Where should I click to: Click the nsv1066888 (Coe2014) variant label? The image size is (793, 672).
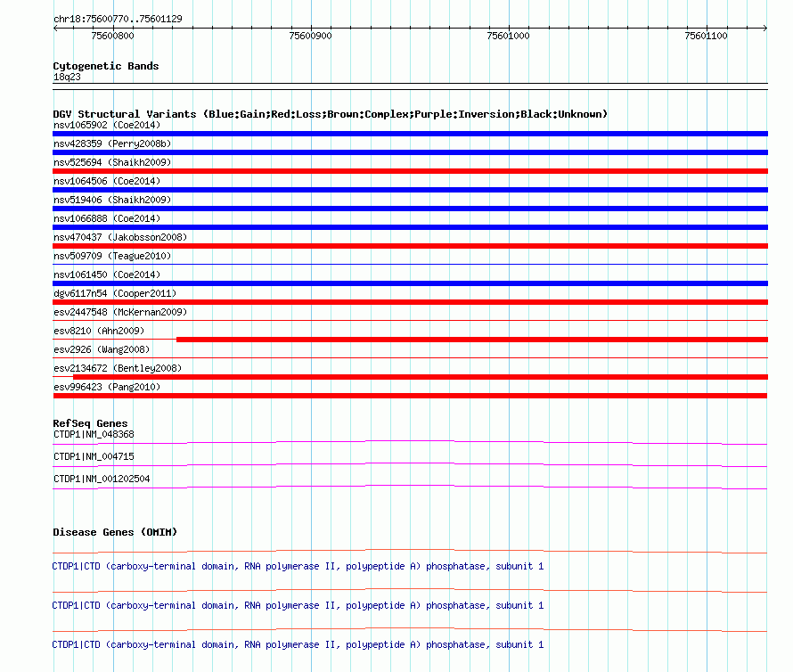click(x=107, y=218)
